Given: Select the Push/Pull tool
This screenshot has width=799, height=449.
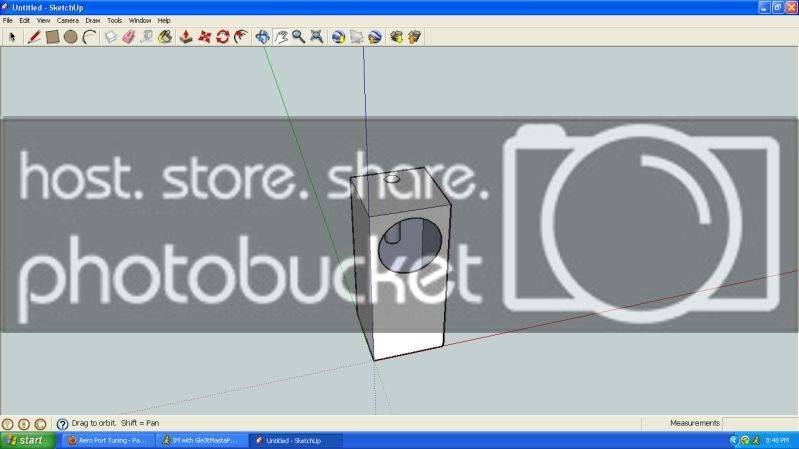Looking at the screenshot, I should [x=186, y=37].
